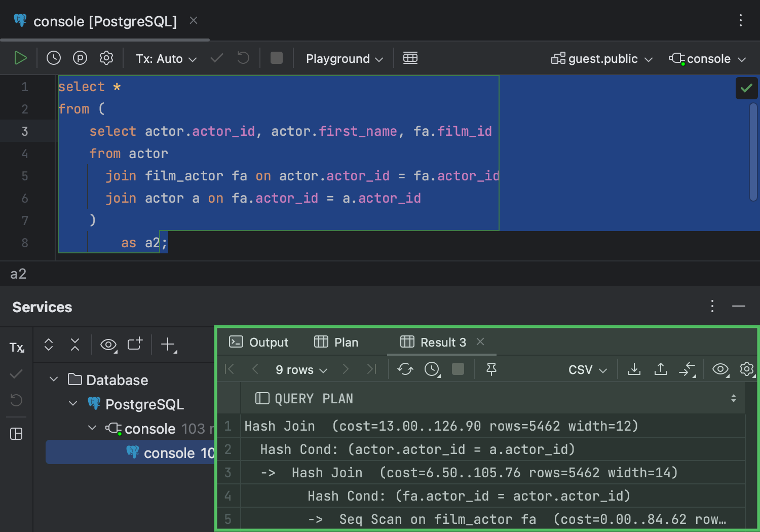Open data view settings gear in result panel
Viewport: 760px width, 532px height.
747,369
